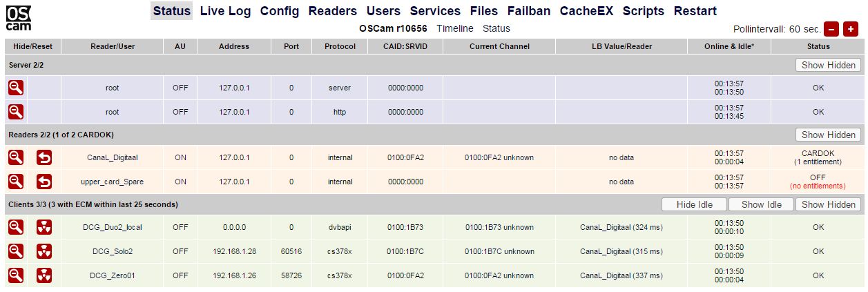Open the Live Log tab
The width and height of the screenshot is (868, 292).
[226, 11]
